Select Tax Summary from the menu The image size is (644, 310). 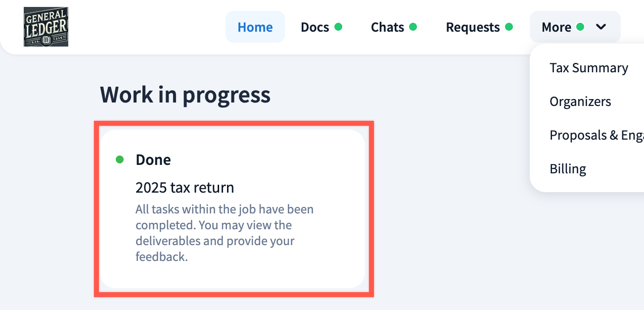tap(589, 68)
